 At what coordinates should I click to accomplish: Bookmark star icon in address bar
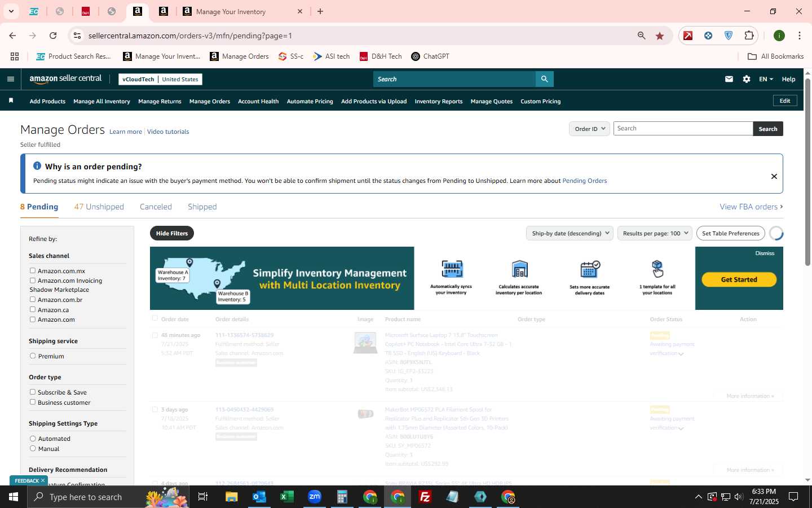(660, 36)
